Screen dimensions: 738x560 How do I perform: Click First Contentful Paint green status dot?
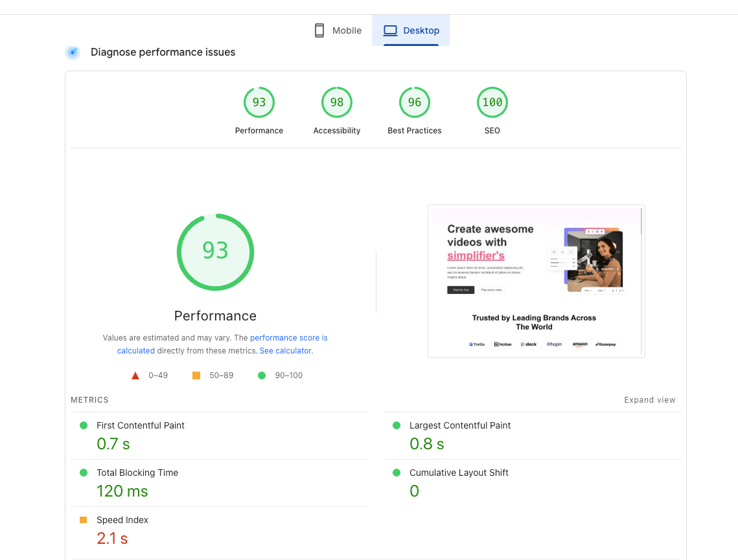pyautogui.click(x=84, y=425)
